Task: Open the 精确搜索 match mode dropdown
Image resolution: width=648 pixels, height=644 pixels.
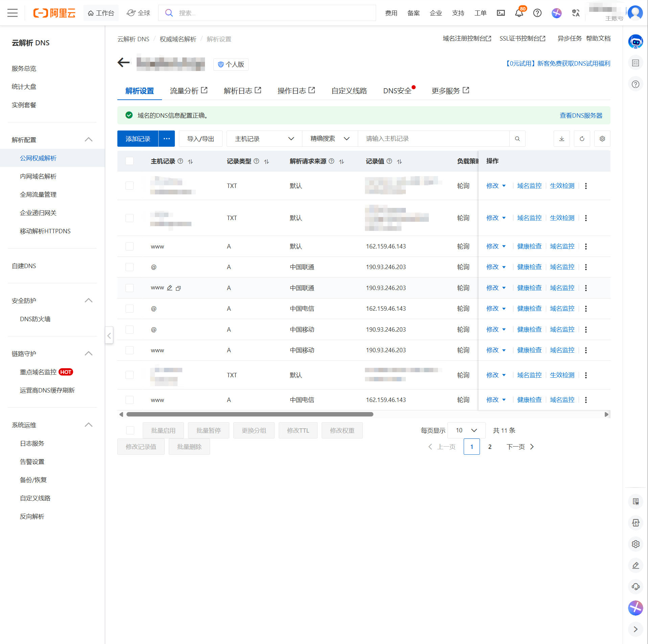Action: (330, 139)
